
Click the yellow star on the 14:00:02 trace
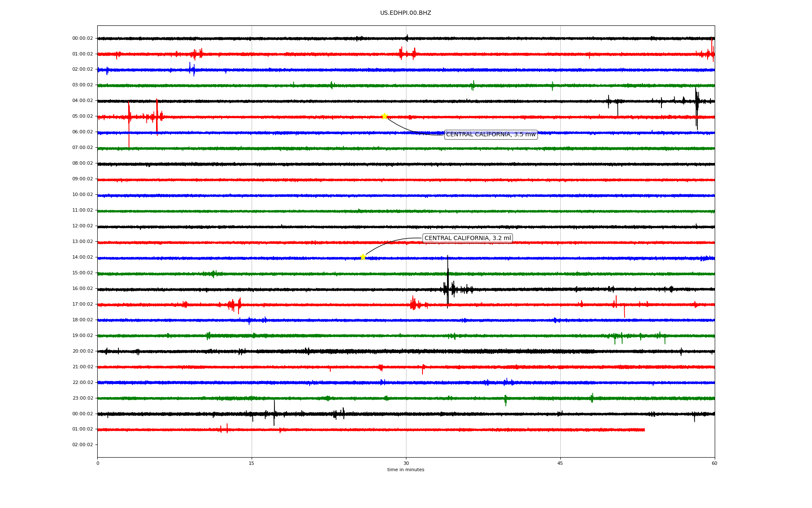pos(363,257)
